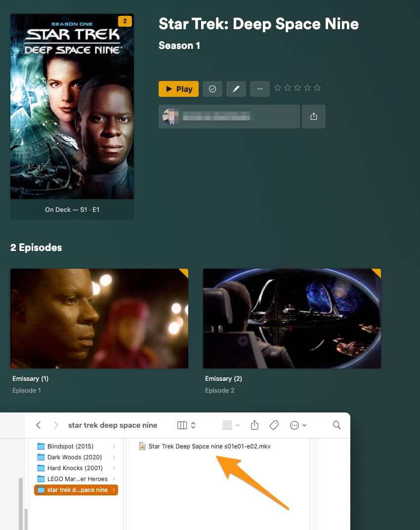Screen dimensions: 420x530
Task: Click the 2 Episodes section heading
Action: (36, 247)
